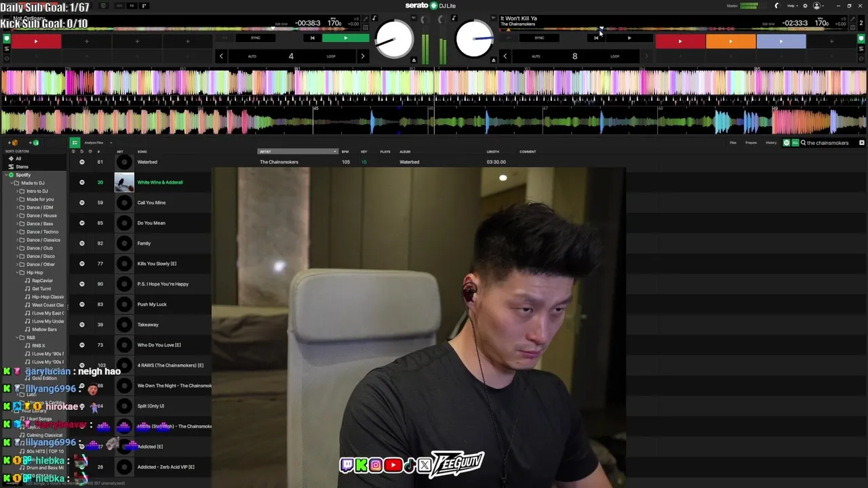Screen dimensions: 868x488
Task: Trigger the light blue cue pad on right deck
Action: [x=781, y=41]
